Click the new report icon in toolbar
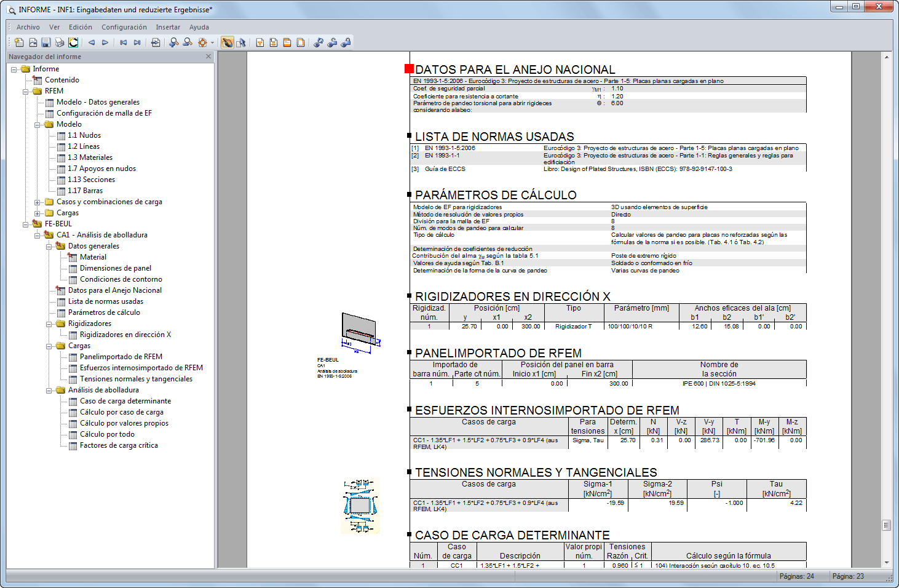 point(19,42)
